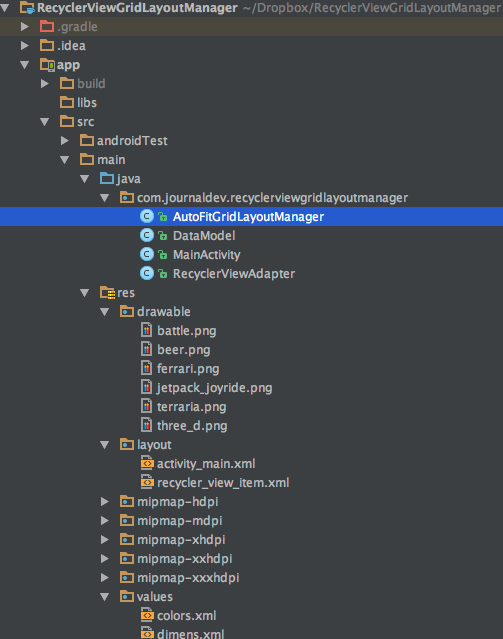Select colors.xml under values
The width and height of the screenshot is (503, 639).
tap(186, 615)
